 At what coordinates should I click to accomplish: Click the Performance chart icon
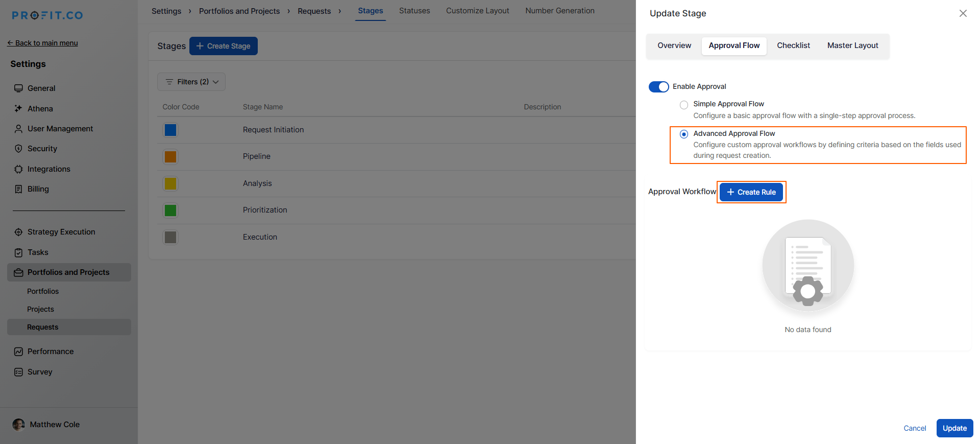18,352
